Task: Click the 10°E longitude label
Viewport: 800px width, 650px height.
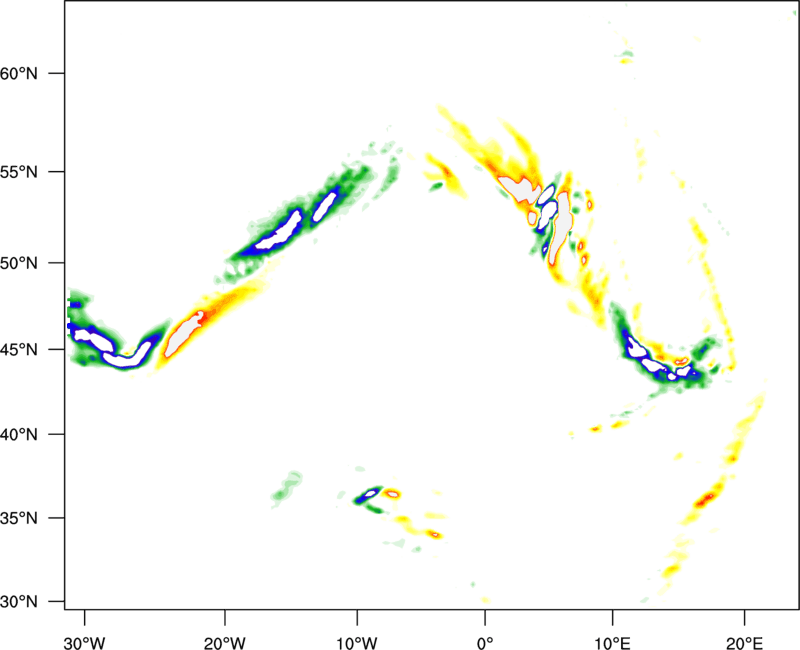Action: click(612, 643)
